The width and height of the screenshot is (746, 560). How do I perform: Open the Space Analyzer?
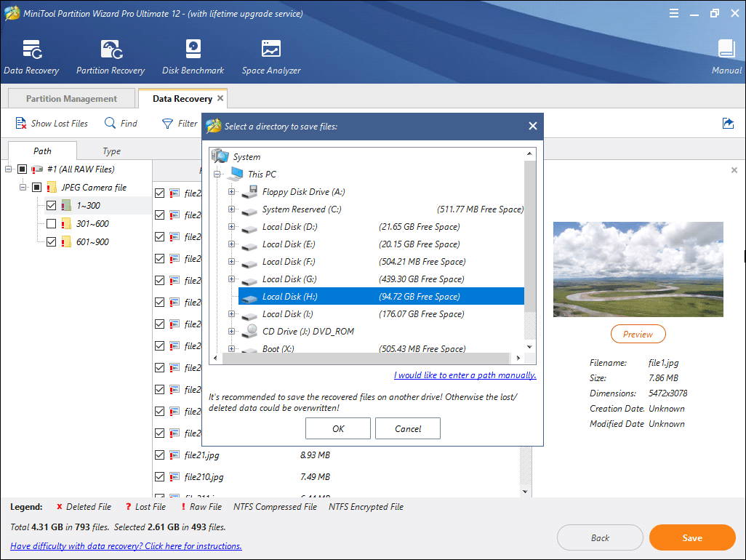click(270, 56)
